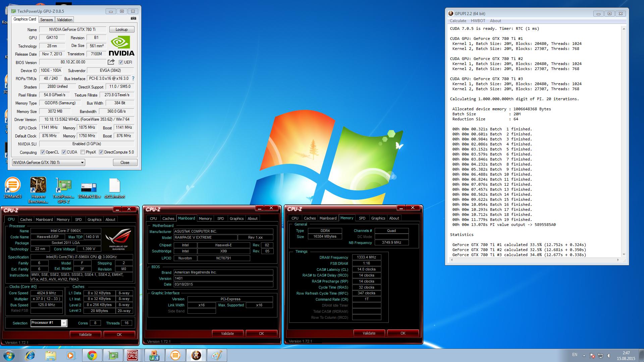This screenshot has height=362, width=644.
Task: Open Windows Explorer folder in taskbar
Action: (x=51, y=355)
